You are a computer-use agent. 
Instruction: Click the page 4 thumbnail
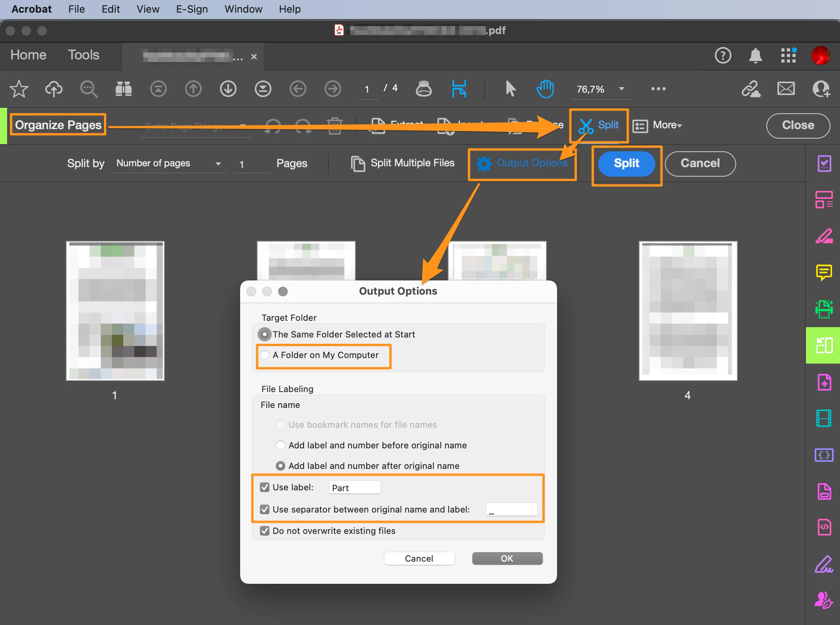pos(687,311)
